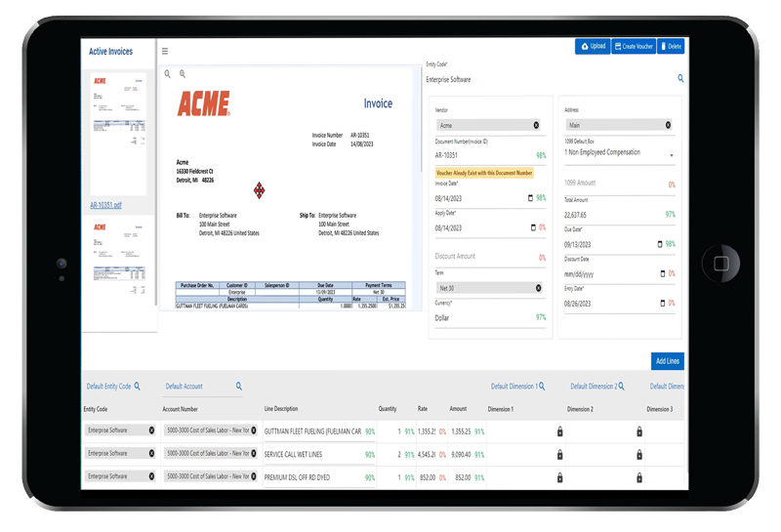Click the Delete button
781x532 pixels.
[x=671, y=46]
